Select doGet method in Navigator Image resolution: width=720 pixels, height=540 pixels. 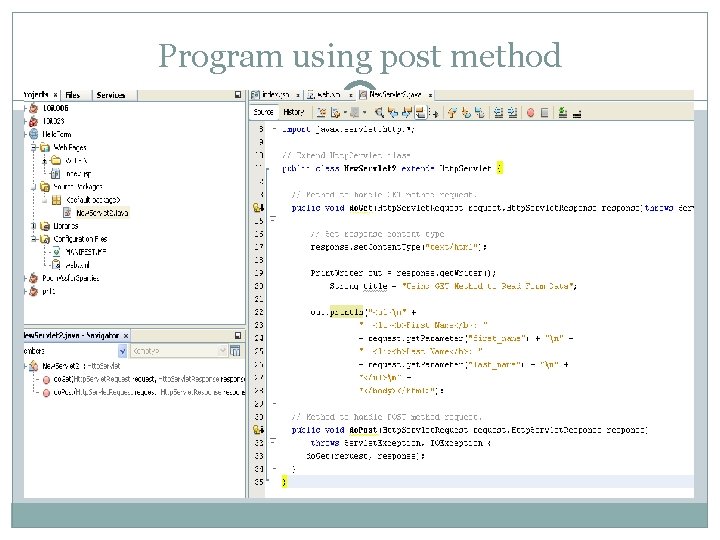(143, 379)
